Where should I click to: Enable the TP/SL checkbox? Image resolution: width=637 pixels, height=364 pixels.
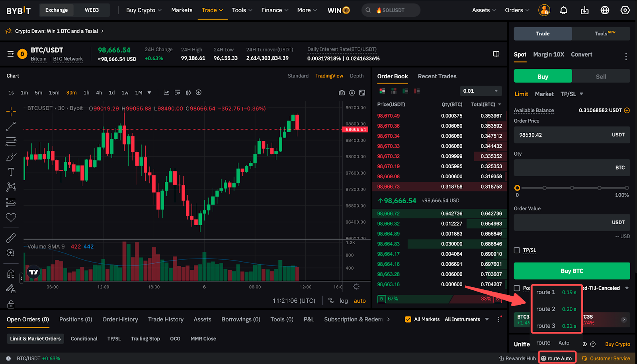[517, 250]
